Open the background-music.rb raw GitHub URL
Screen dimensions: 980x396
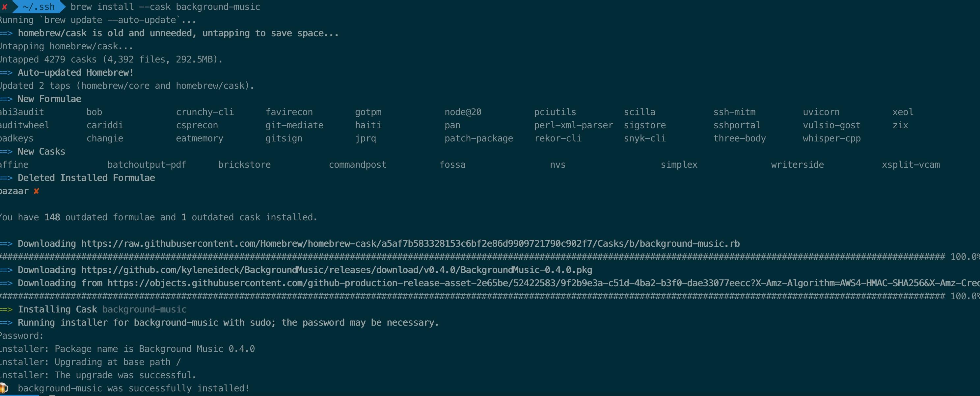(411, 244)
